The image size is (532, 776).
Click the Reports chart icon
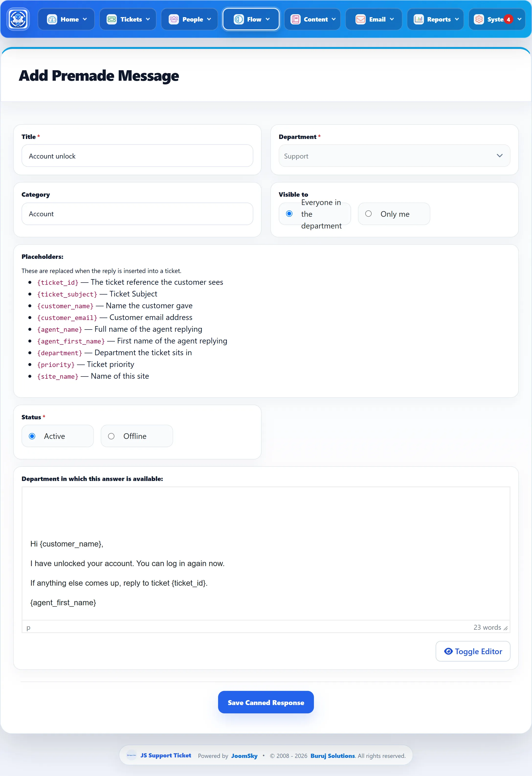419,19
